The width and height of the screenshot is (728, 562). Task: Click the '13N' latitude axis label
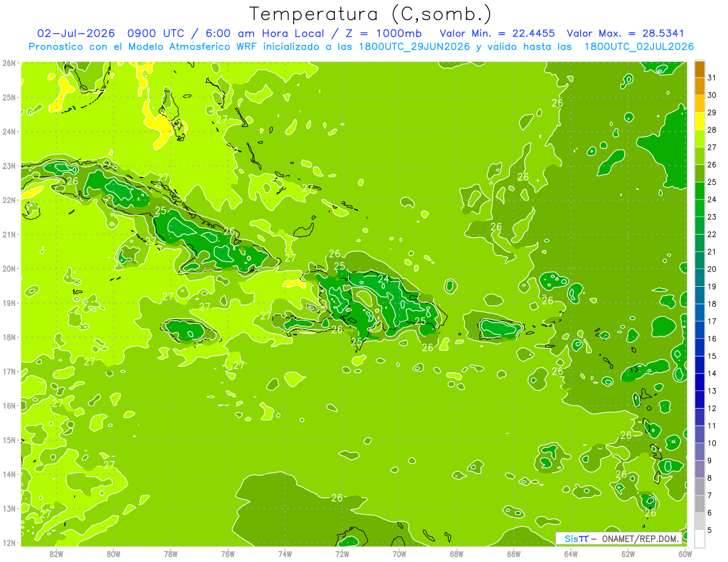pyautogui.click(x=8, y=508)
